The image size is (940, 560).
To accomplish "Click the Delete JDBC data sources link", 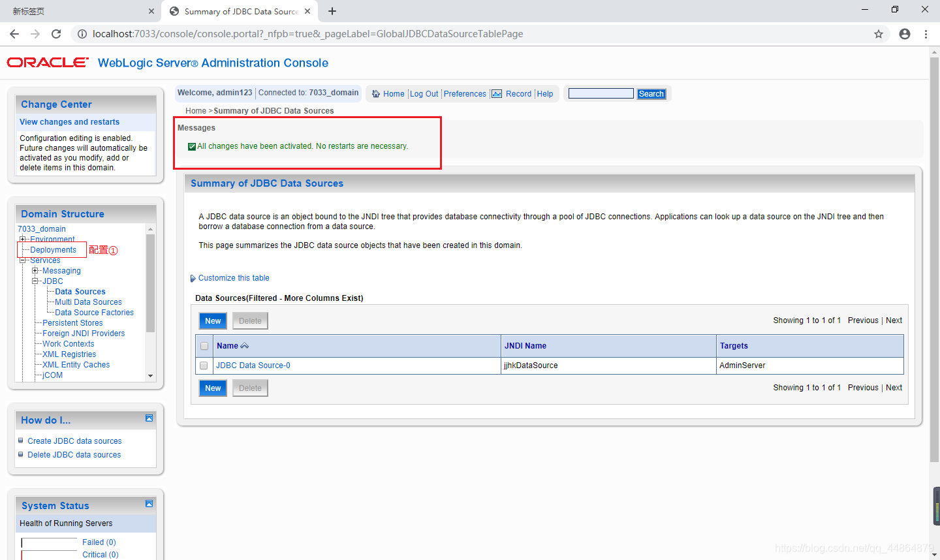I will point(74,455).
